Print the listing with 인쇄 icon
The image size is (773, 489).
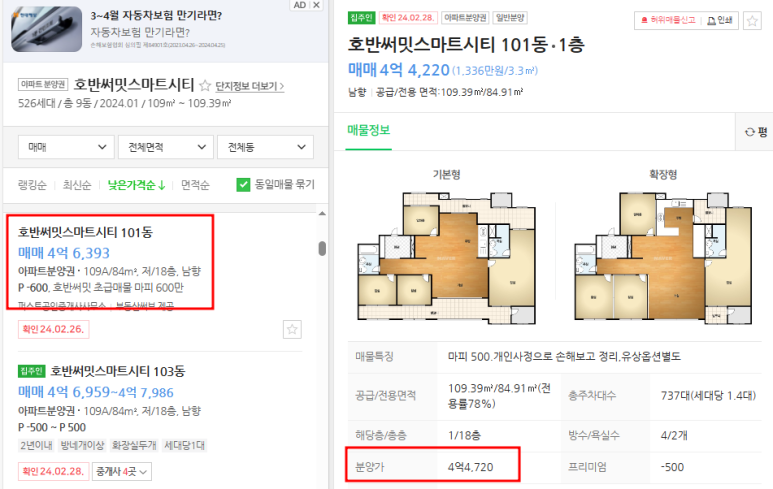coord(720,20)
